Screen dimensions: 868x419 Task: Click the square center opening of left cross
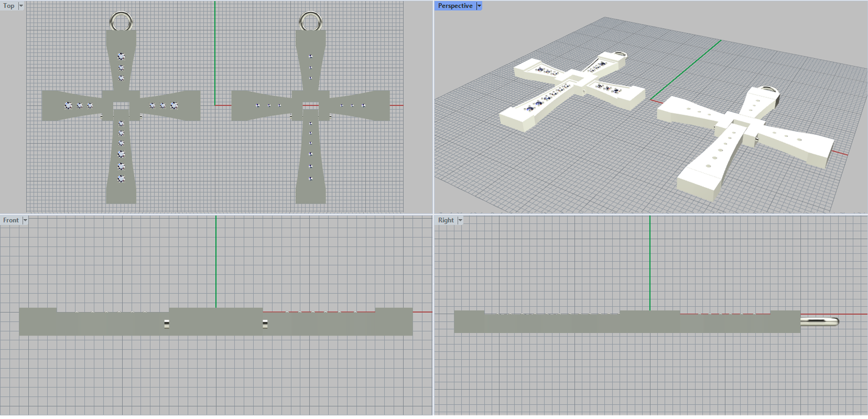(x=121, y=105)
